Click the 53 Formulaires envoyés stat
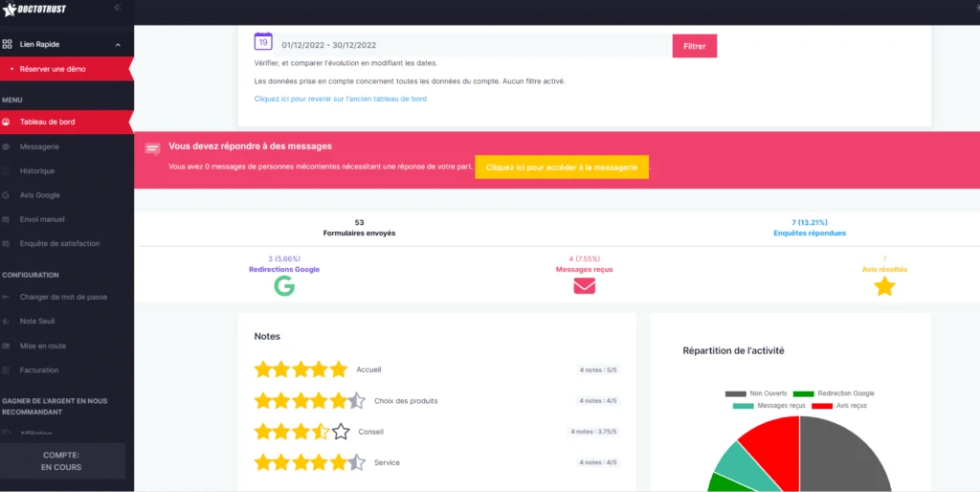The width and height of the screenshot is (980, 492). [x=359, y=228]
